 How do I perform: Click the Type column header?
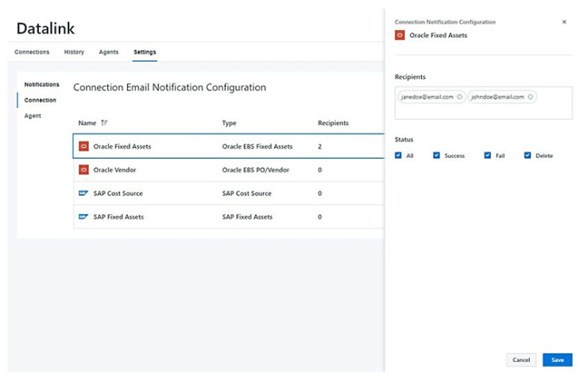[229, 123]
